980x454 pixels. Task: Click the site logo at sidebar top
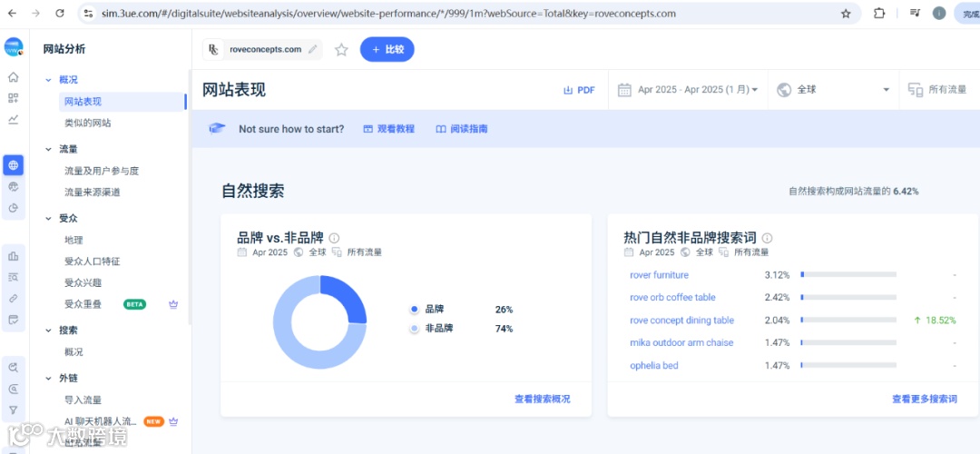click(x=13, y=47)
